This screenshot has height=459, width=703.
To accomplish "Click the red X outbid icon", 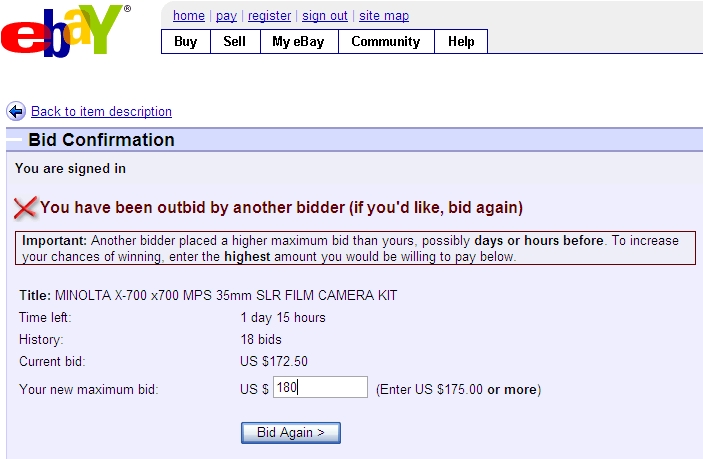I will [25, 207].
